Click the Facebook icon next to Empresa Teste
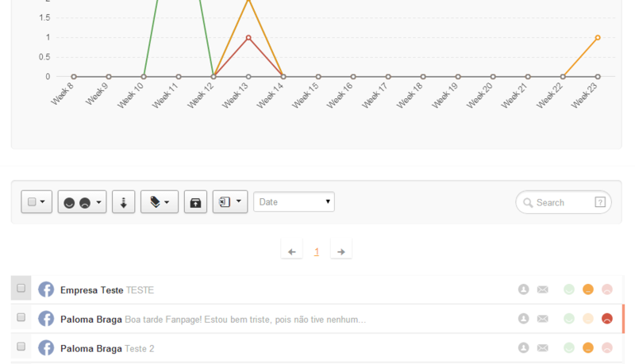 pyautogui.click(x=46, y=289)
